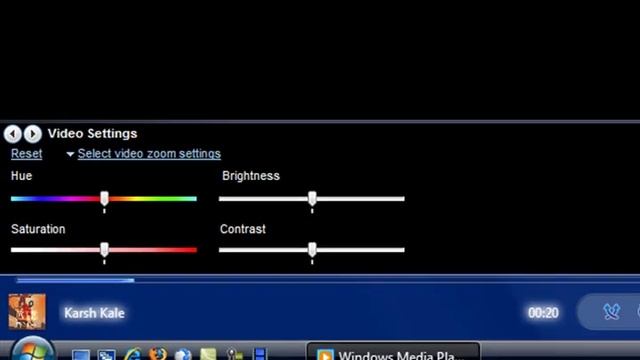The width and height of the screenshot is (640, 360).
Task: Toggle the shuffle button in player controls
Action: 611,312
